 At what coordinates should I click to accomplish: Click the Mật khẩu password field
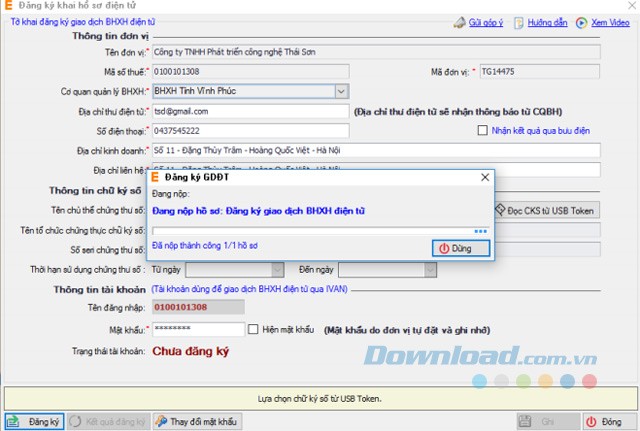(197, 329)
